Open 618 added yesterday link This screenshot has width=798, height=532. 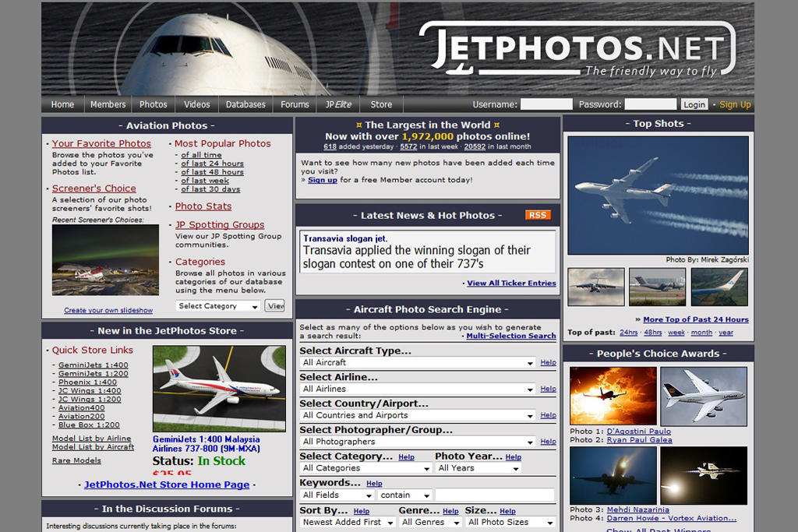point(330,146)
